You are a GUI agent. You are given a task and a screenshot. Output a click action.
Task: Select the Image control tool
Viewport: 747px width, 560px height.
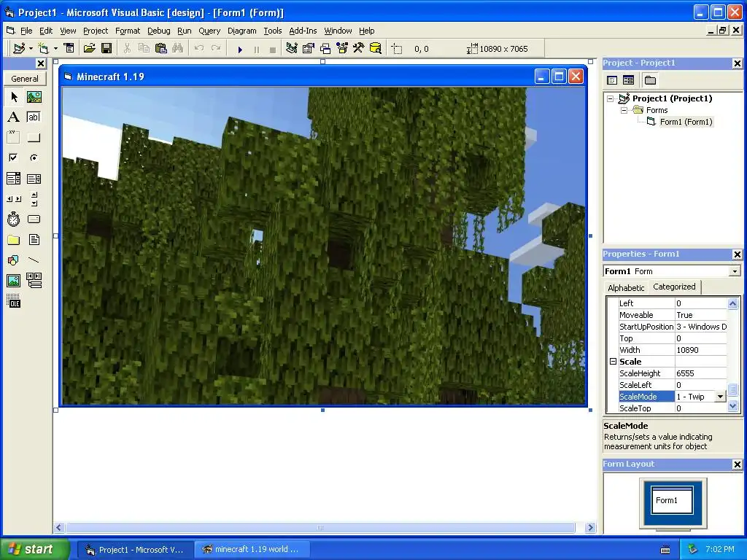pos(14,281)
